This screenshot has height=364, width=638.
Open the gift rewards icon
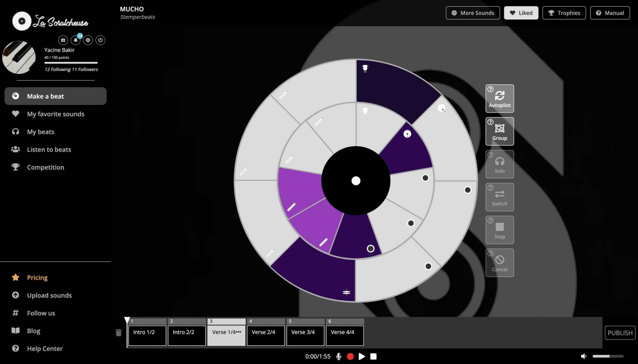[63, 40]
